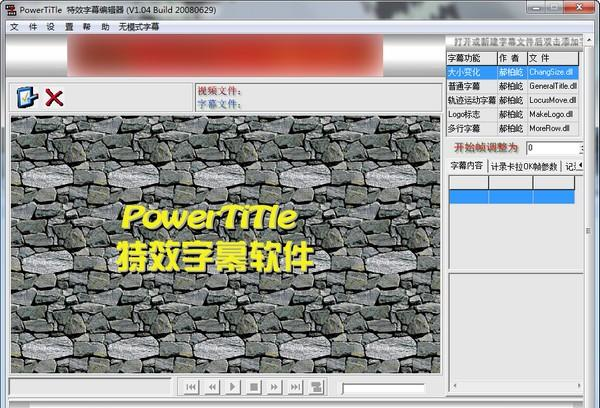
Task: Jump to last frame playback button
Action: (295, 387)
